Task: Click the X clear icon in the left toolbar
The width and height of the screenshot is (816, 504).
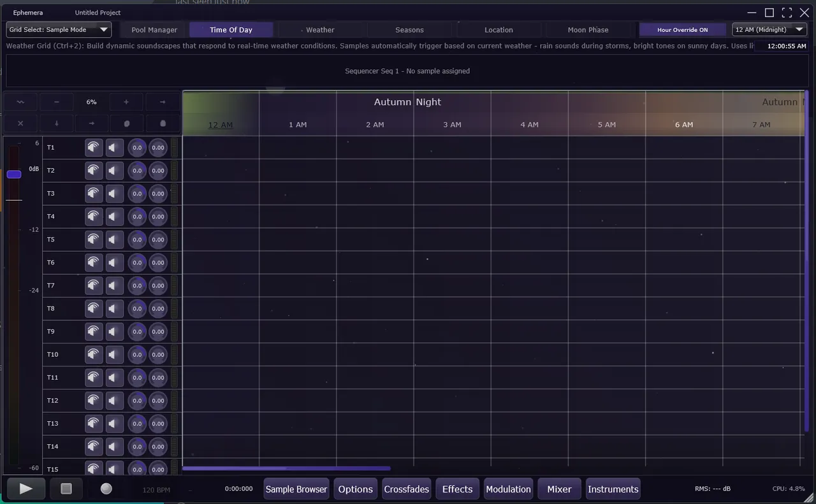Action: tap(20, 123)
